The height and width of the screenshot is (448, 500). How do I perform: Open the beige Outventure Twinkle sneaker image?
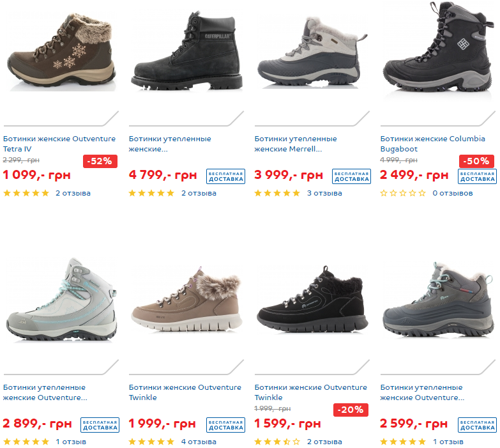pyautogui.click(x=186, y=299)
